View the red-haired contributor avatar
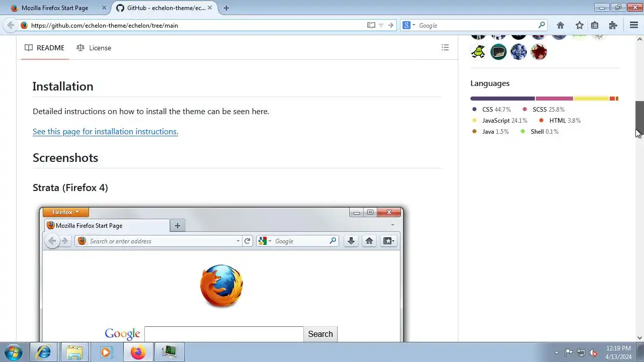The width and height of the screenshot is (644, 362). pyautogui.click(x=539, y=52)
